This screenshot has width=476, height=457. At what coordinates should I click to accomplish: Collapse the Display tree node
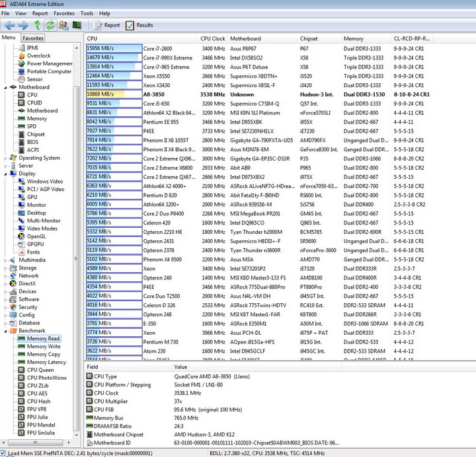click(x=5, y=174)
